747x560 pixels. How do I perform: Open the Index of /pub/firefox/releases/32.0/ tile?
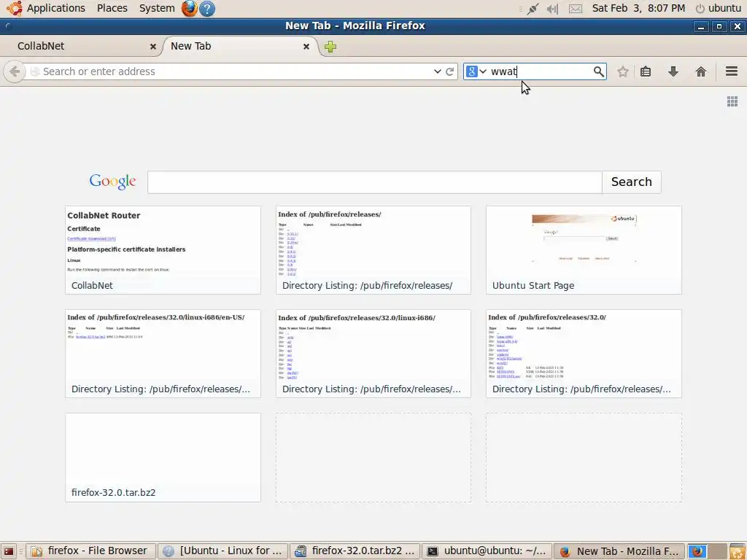pyautogui.click(x=584, y=354)
